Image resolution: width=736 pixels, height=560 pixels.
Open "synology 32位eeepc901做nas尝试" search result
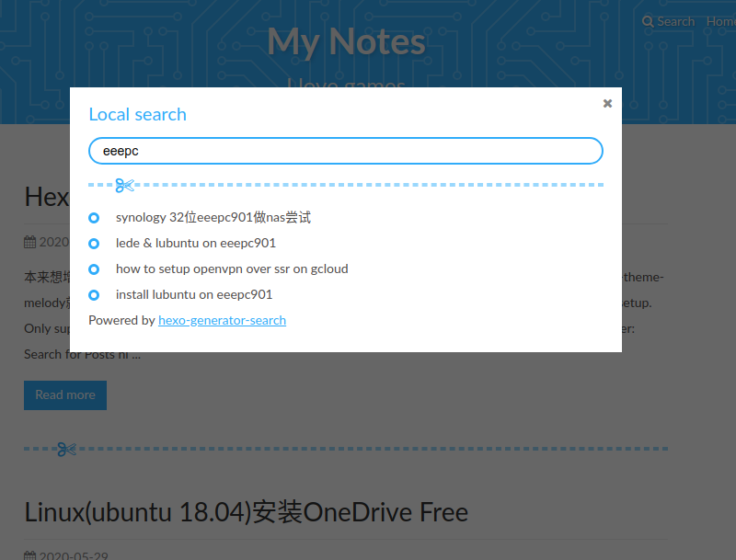pyautogui.click(x=213, y=218)
